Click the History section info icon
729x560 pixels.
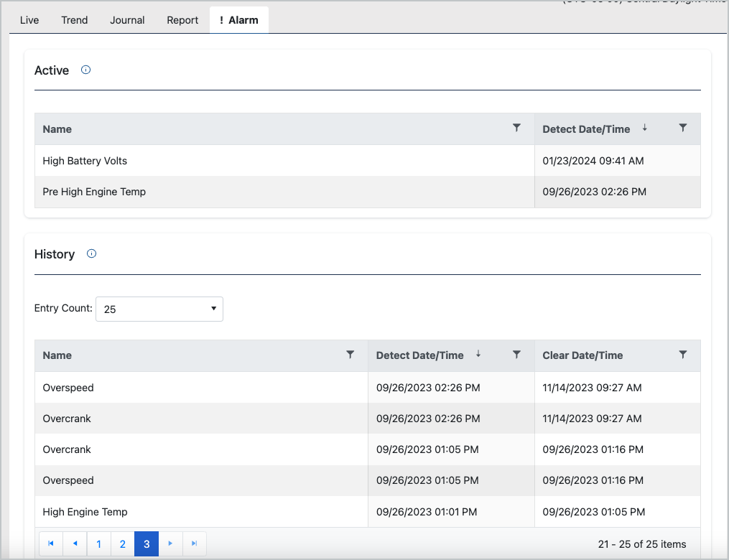pyautogui.click(x=91, y=254)
